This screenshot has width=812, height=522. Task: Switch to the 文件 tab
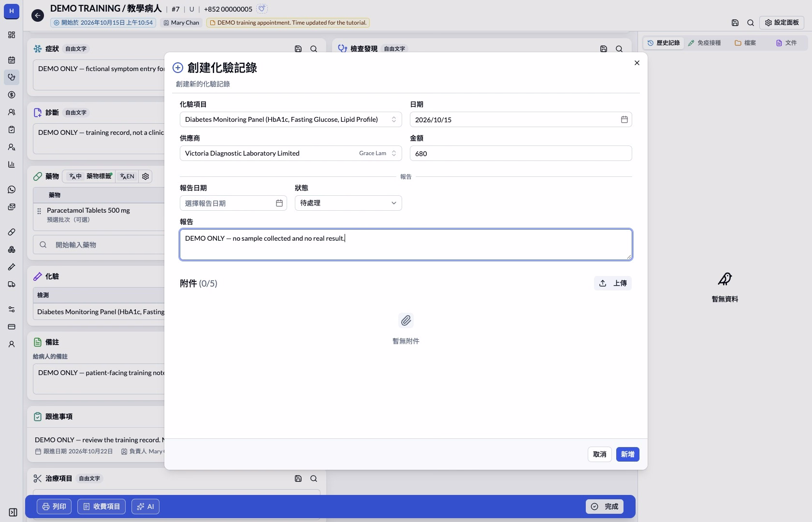(x=786, y=43)
